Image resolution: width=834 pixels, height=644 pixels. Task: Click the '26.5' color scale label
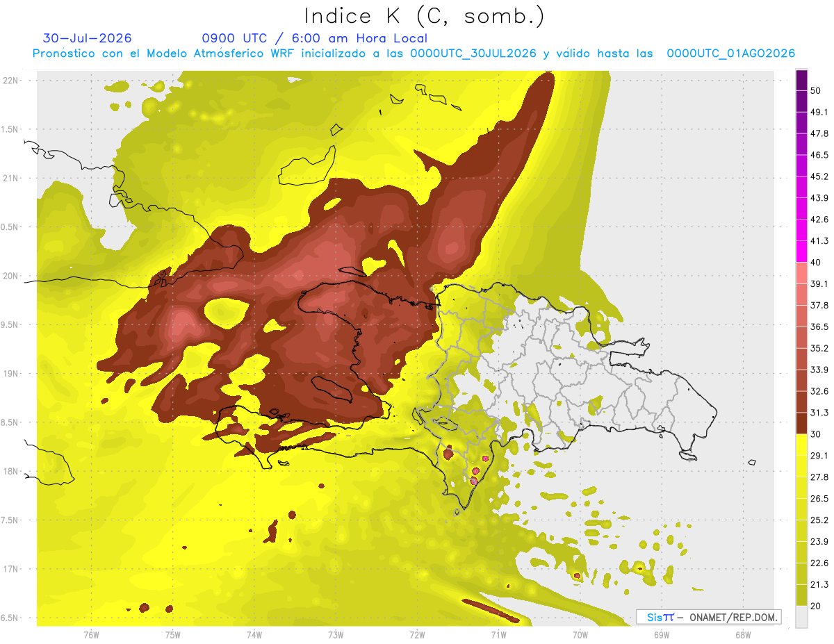coord(819,498)
